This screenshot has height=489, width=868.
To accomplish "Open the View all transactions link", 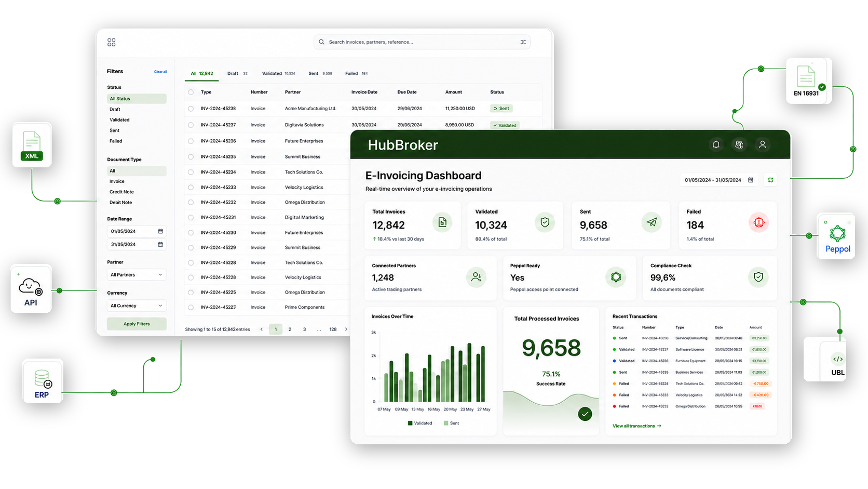I will click(637, 426).
